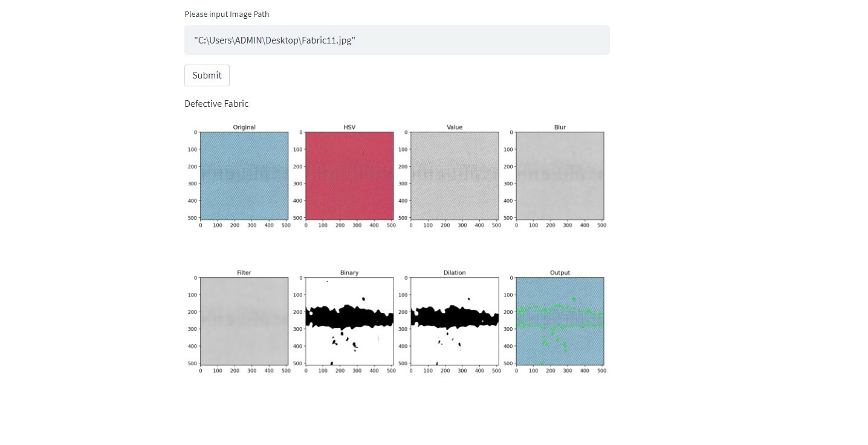Click the Output plot title text
868x445 pixels.
tap(559, 272)
